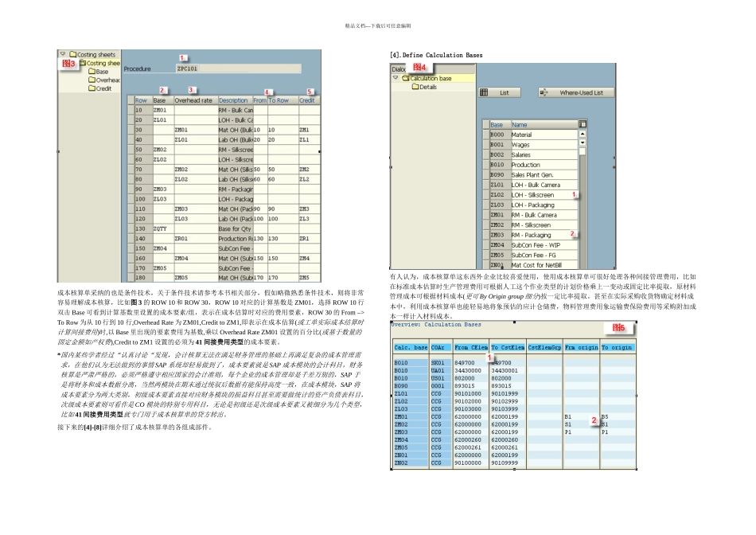
Task: Click the 'CstElemGrp' column header
Action: click(544, 347)
